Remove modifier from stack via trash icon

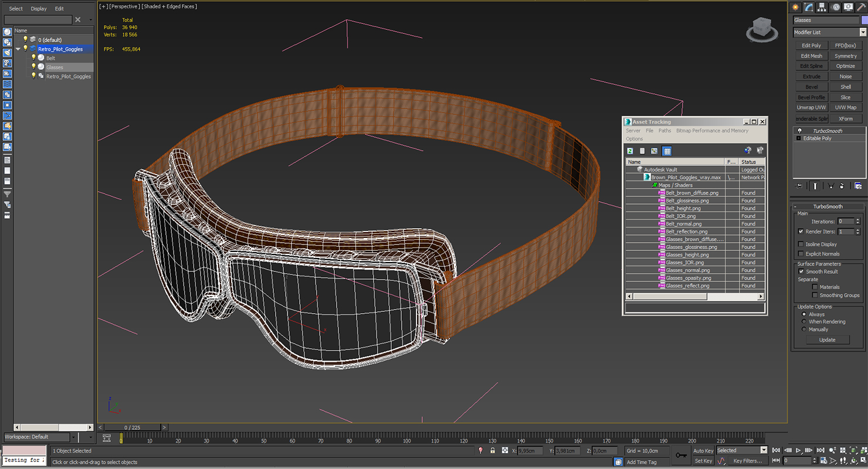coord(842,186)
